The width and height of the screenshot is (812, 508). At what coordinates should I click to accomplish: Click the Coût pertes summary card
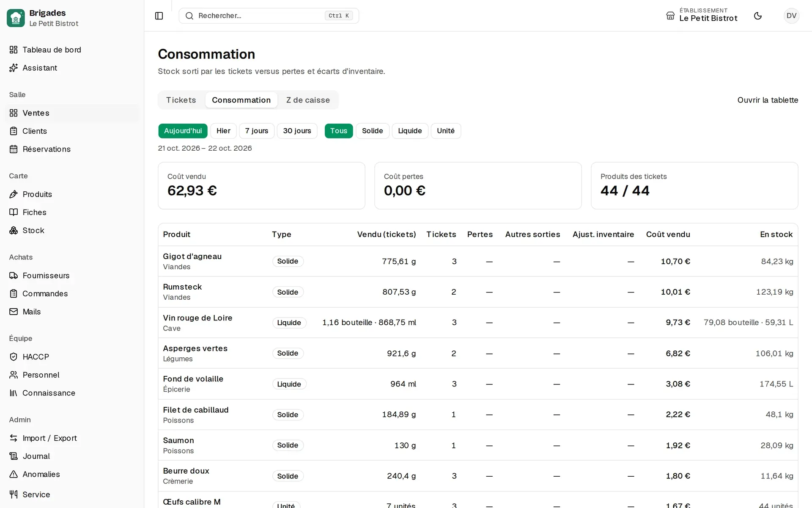coord(478,186)
